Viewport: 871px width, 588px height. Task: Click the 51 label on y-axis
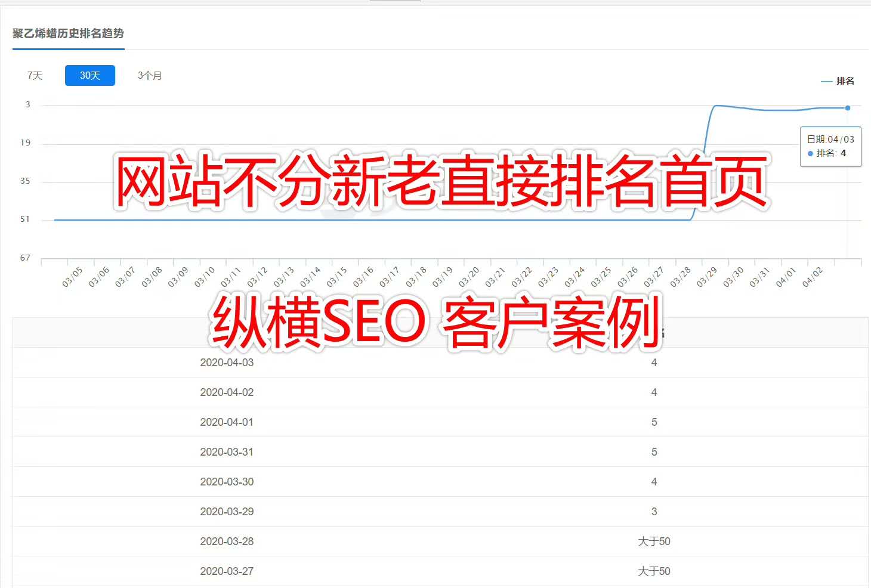pos(25,219)
